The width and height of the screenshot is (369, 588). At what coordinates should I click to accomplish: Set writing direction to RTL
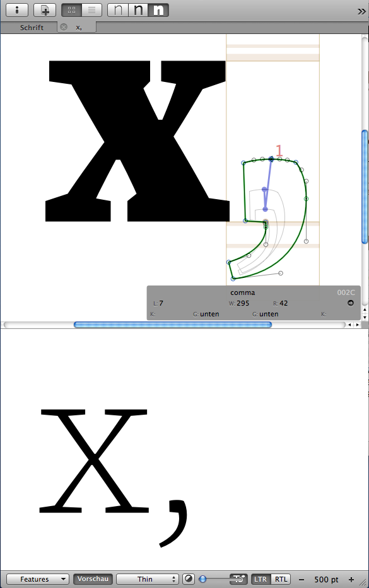(x=281, y=579)
